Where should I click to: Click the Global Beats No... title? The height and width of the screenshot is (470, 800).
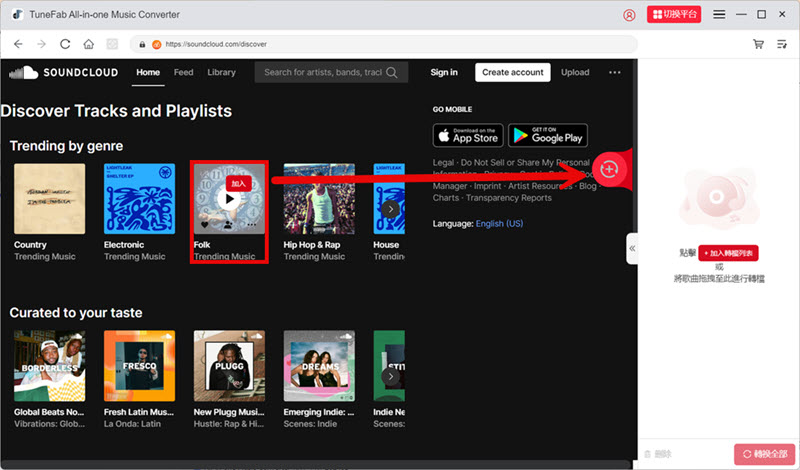49,412
